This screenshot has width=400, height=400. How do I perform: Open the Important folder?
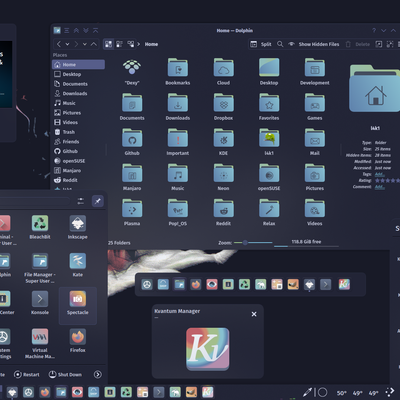click(x=178, y=142)
